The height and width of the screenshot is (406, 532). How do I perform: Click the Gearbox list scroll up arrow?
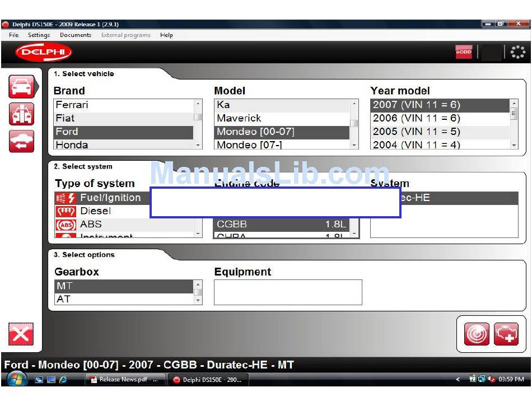[x=198, y=284]
